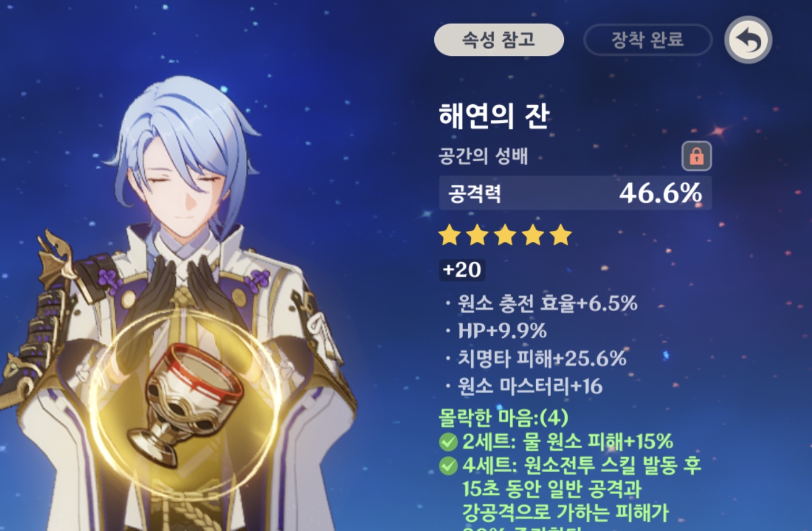This screenshot has height=531, width=812.
Task: Click the 장착 완료 button
Action: click(648, 40)
